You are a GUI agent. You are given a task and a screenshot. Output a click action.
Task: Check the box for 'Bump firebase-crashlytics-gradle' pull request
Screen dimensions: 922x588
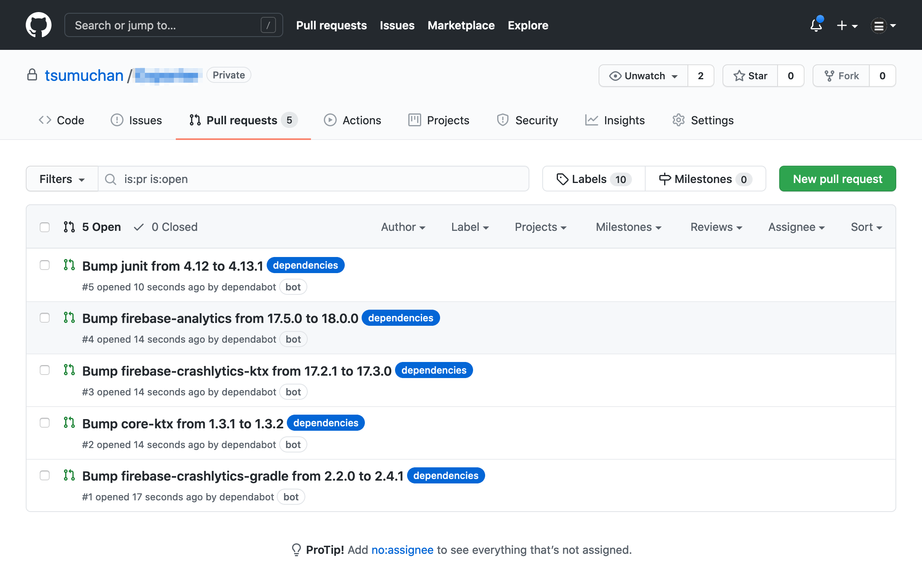[x=45, y=475]
